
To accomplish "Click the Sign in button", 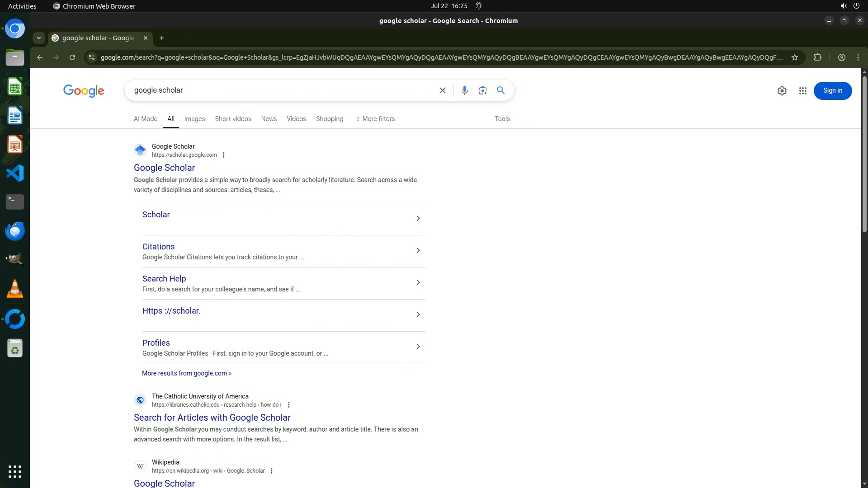I will click(832, 91).
